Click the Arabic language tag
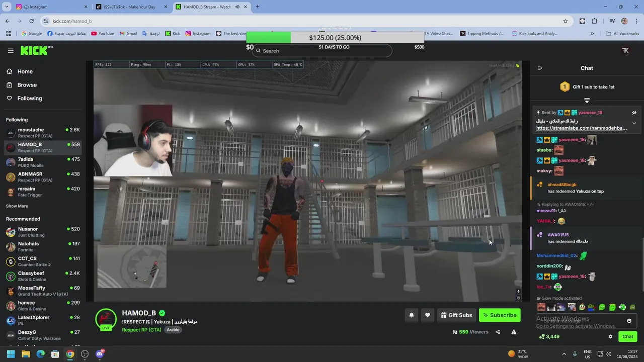This screenshot has height=362, width=644. click(x=173, y=330)
